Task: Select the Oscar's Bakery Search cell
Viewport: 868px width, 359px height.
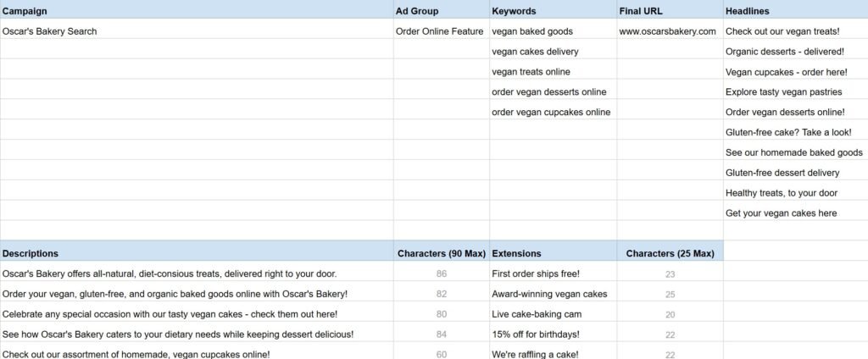Action: coord(197,31)
